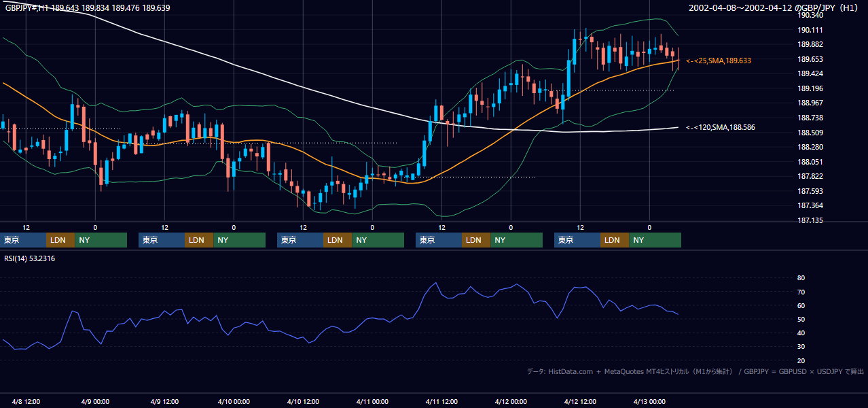Click the leftmost NY session block
Screen dimensions: 868x408
(x=101, y=240)
